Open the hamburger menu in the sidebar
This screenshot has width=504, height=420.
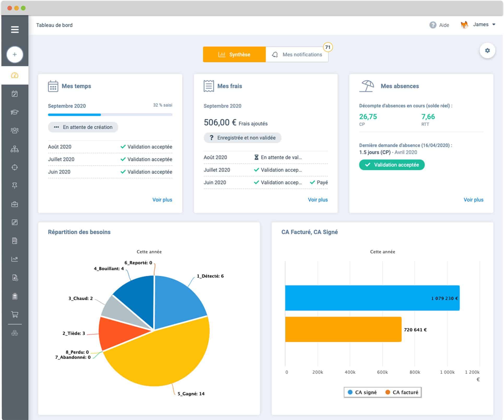point(15,29)
